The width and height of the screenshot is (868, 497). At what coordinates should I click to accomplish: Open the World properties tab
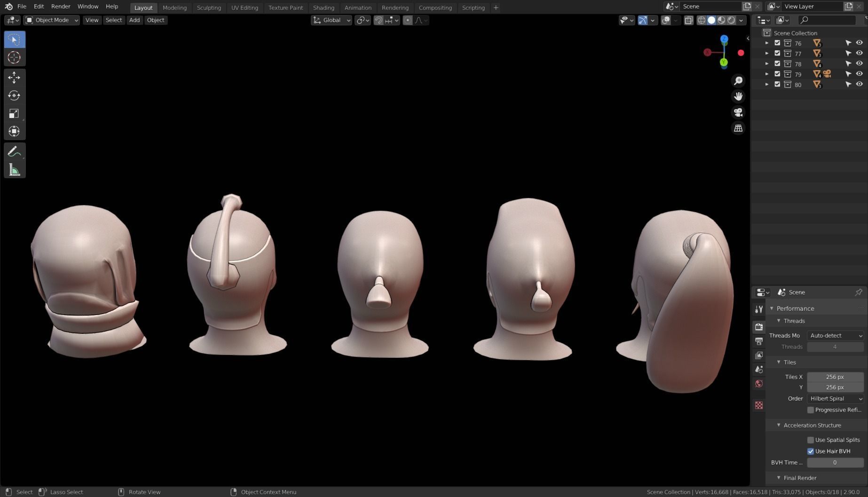[x=759, y=384]
